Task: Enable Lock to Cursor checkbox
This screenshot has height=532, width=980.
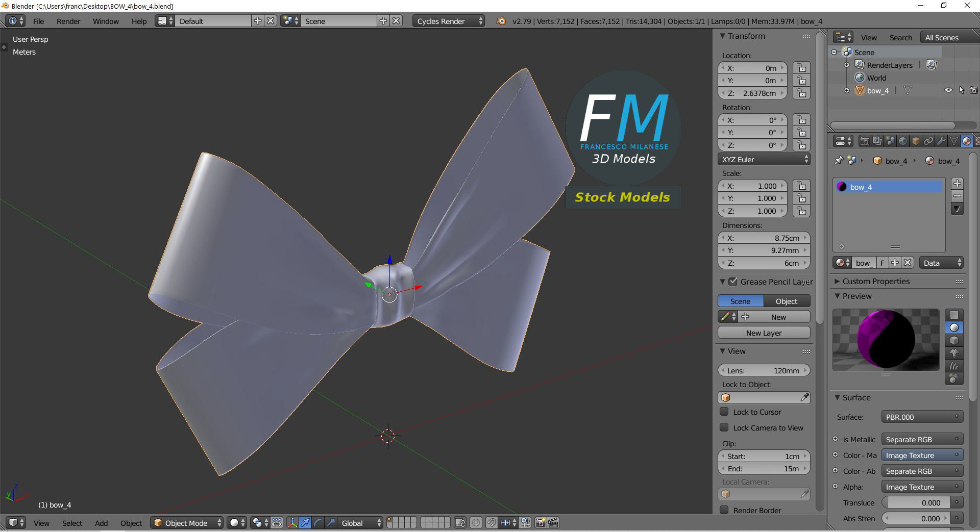Action: (x=724, y=412)
